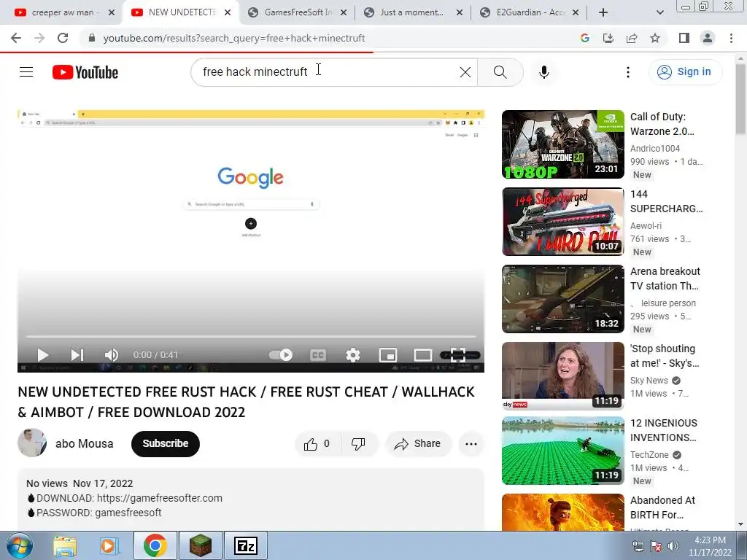Open the Minecraft taskbar icon

[x=200, y=545]
